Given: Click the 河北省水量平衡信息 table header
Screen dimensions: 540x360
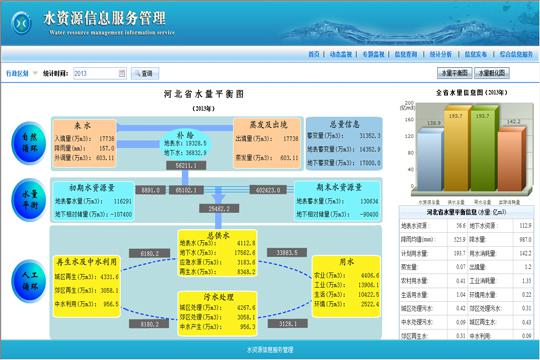Looking at the screenshot, I should 467,212.
